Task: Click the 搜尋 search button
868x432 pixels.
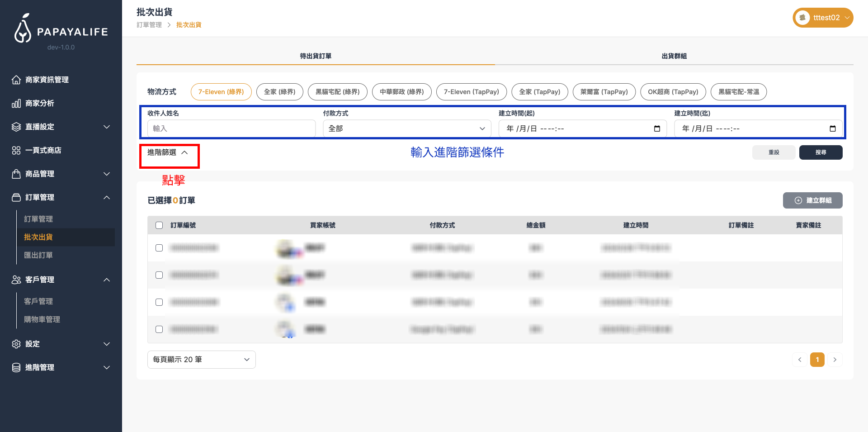Action: coord(820,152)
